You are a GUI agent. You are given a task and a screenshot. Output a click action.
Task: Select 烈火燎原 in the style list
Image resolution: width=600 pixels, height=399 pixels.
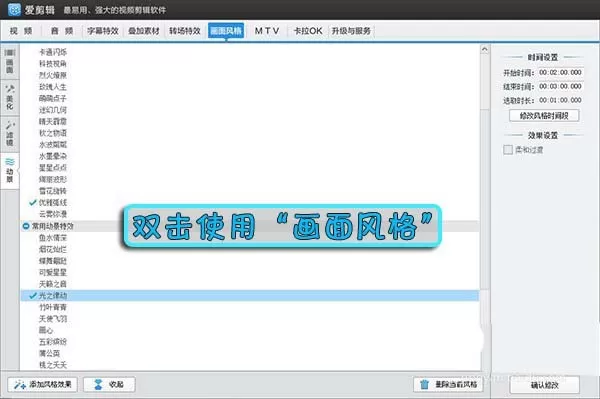pos(53,75)
